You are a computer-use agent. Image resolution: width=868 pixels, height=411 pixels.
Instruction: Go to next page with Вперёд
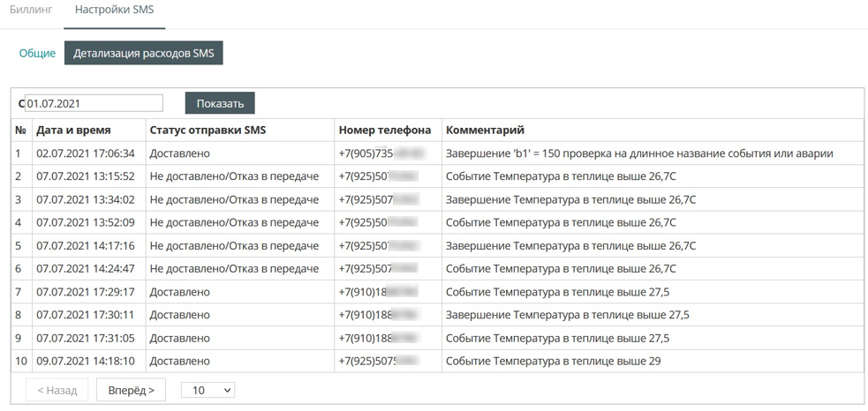tap(131, 390)
